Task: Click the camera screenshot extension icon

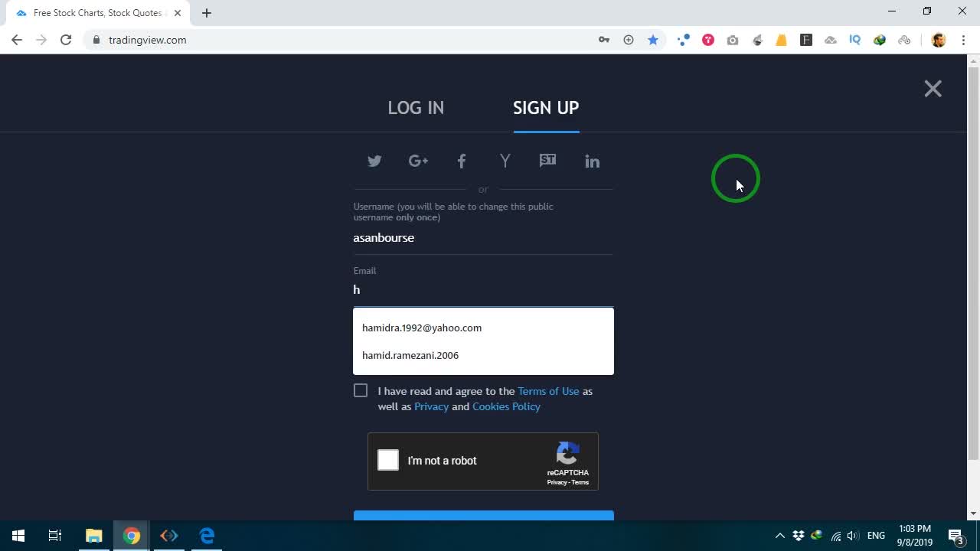Action: (733, 40)
